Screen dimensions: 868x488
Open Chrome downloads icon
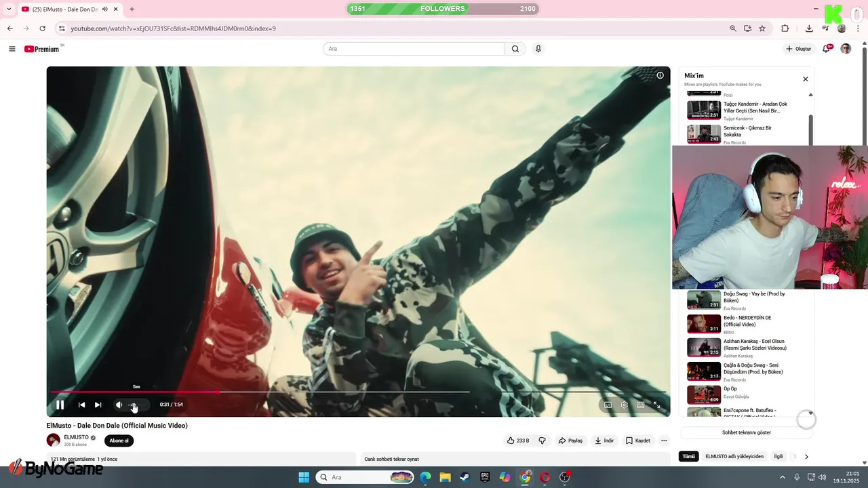809,28
